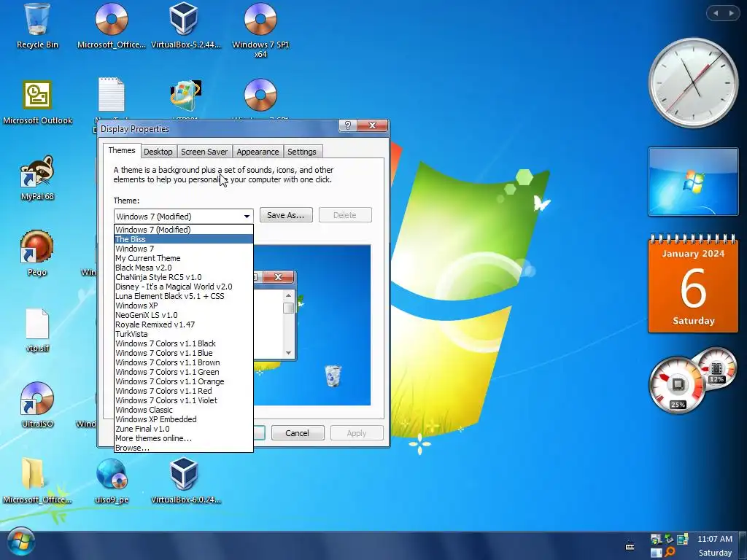Switch to the Themes tab

pos(122,150)
